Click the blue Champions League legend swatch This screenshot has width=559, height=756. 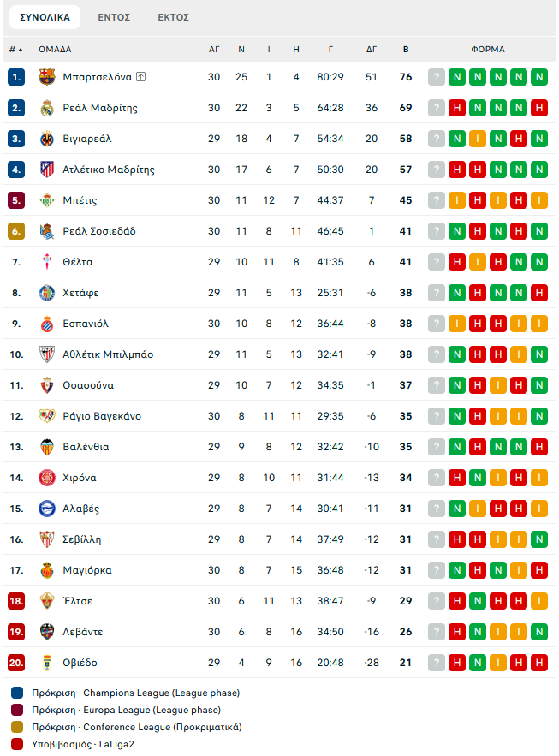tap(17, 693)
